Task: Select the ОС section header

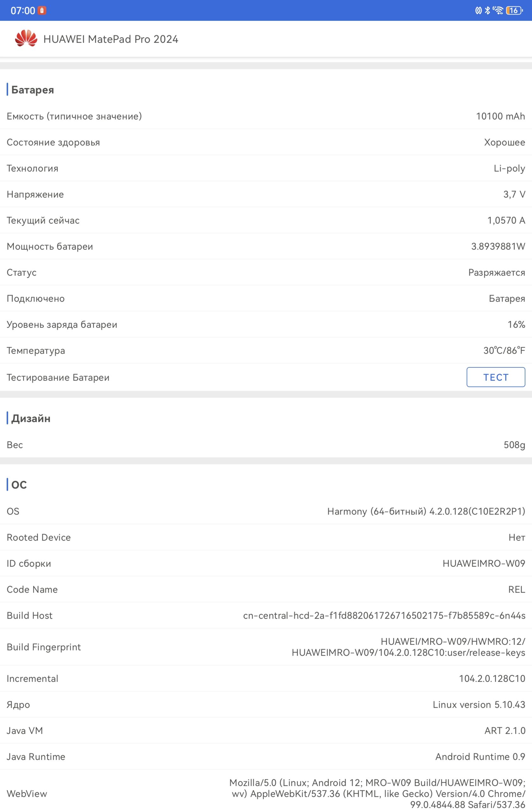Action: tap(19, 485)
